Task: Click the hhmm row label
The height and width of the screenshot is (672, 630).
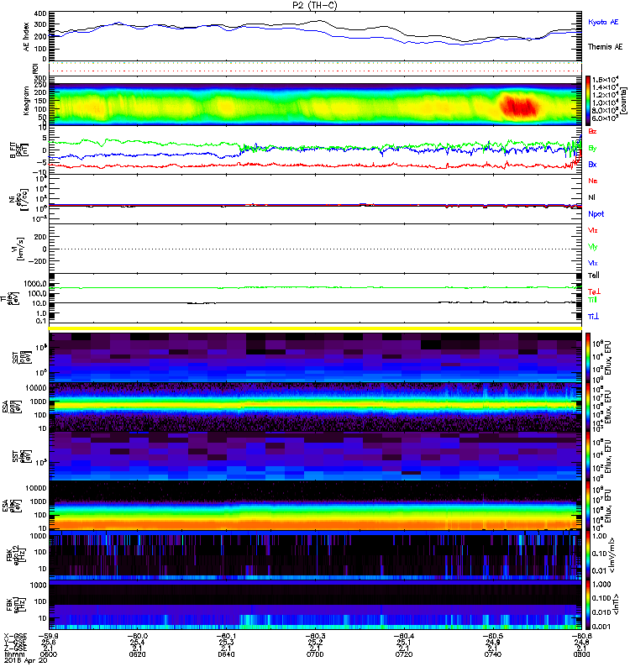Action: tap(13, 654)
